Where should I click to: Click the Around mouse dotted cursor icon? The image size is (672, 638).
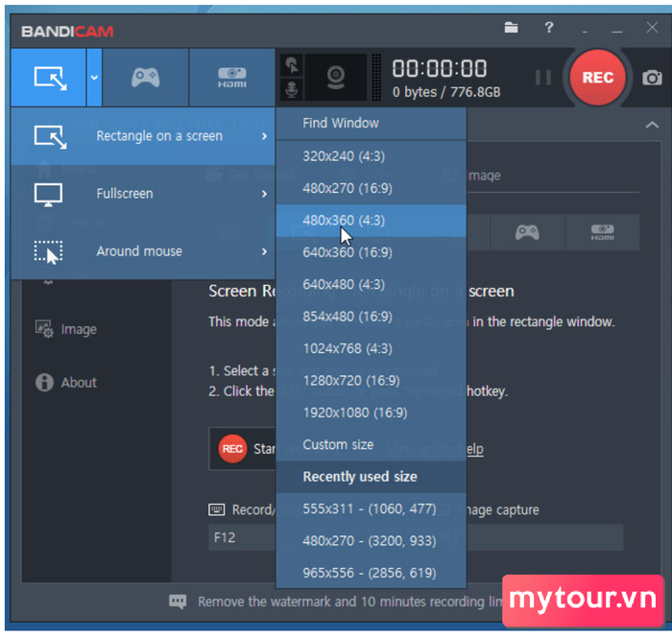48,252
